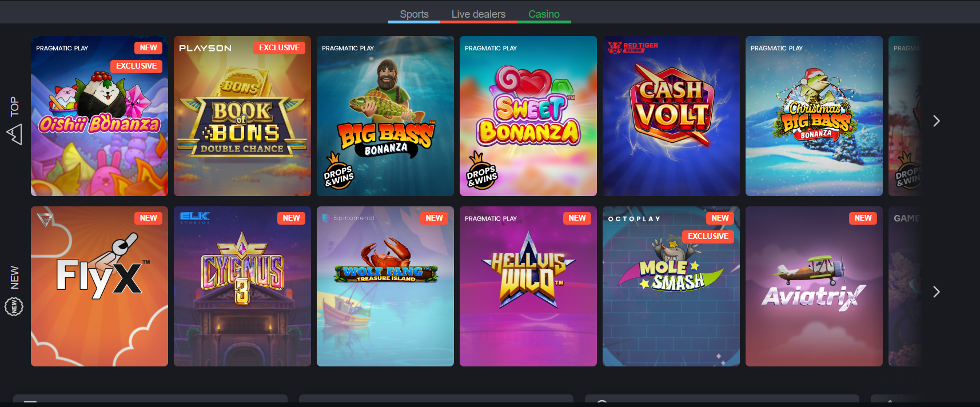Click Drops & Wins badge on Big Bass Bonanza

(x=338, y=170)
